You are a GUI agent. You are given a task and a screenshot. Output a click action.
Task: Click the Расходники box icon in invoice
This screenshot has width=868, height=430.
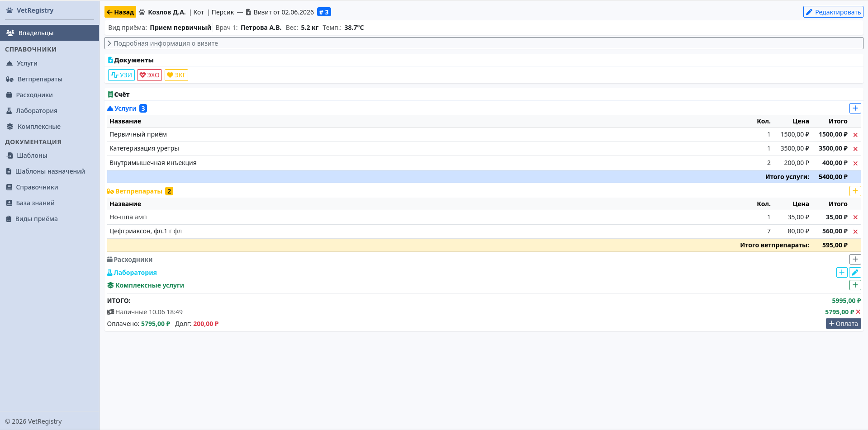[x=109, y=260]
